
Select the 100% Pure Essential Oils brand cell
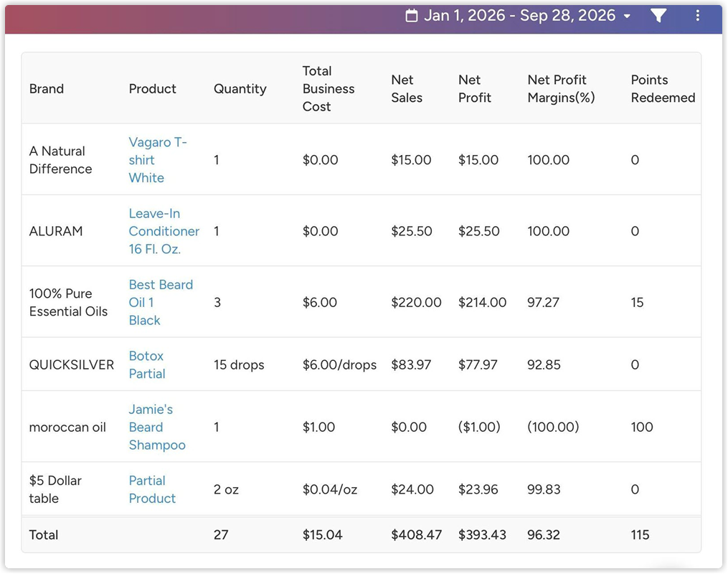tap(68, 302)
